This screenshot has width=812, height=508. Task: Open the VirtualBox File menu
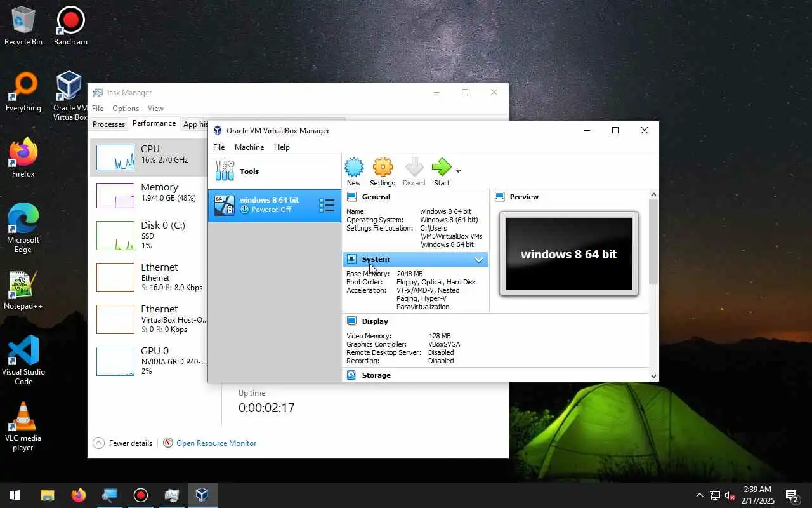click(219, 147)
